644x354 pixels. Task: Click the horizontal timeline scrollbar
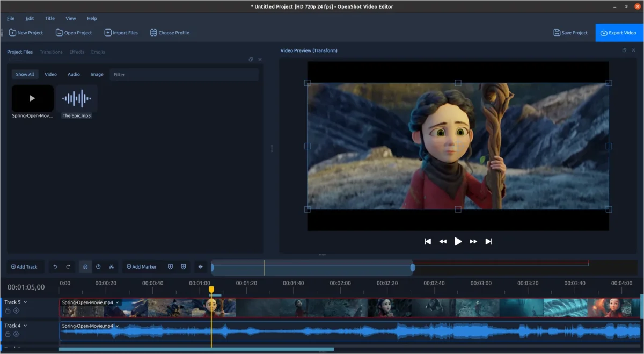(x=196, y=349)
